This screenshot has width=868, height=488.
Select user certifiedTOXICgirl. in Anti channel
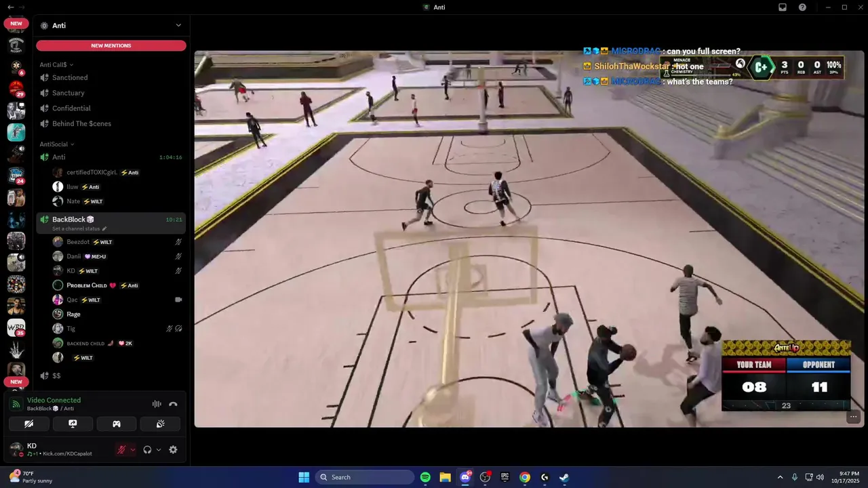(112, 172)
